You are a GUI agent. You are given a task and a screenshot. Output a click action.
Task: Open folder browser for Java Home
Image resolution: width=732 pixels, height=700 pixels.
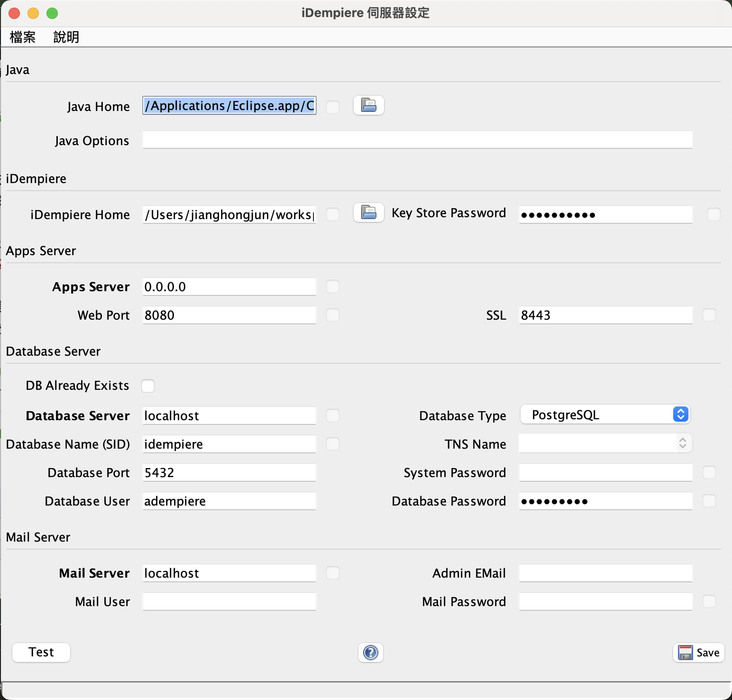pos(369,105)
